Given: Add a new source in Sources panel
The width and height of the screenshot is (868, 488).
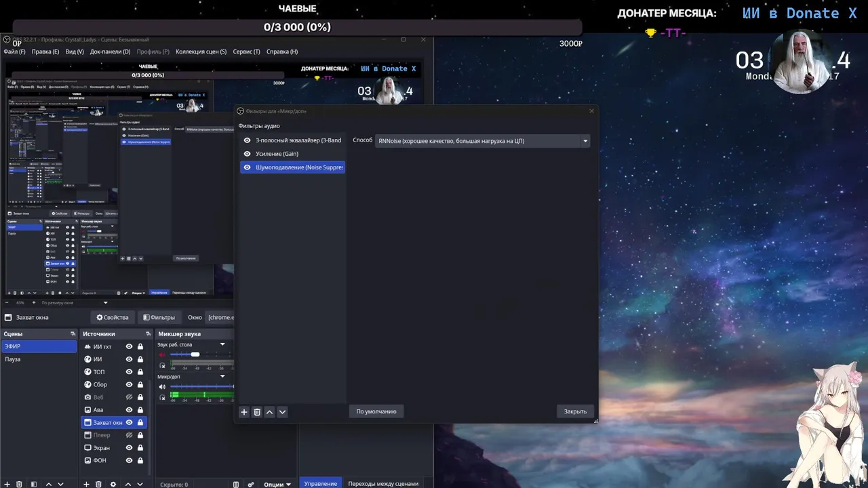Looking at the screenshot, I should coord(86,484).
